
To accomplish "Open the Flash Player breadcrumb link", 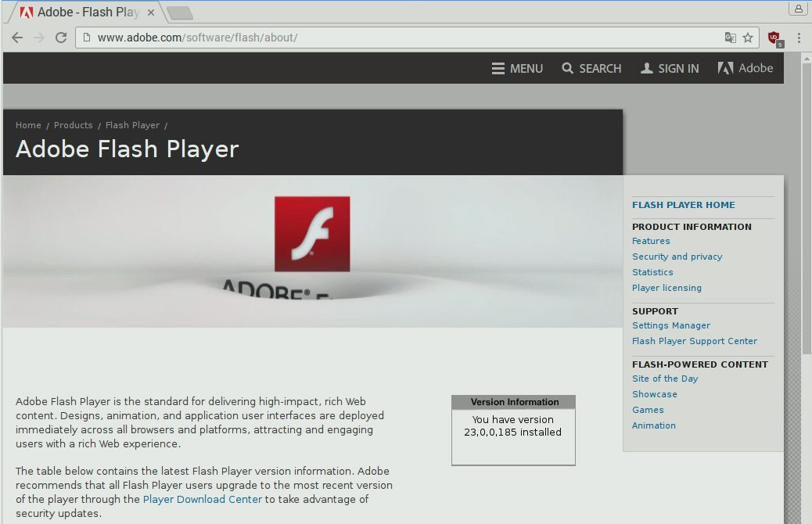I will [x=132, y=125].
